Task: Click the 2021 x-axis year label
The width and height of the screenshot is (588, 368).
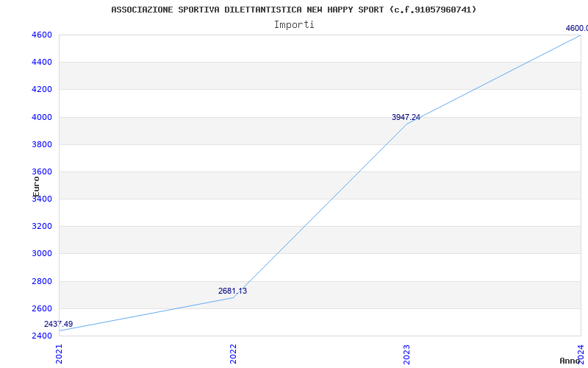Action: coord(59,354)
